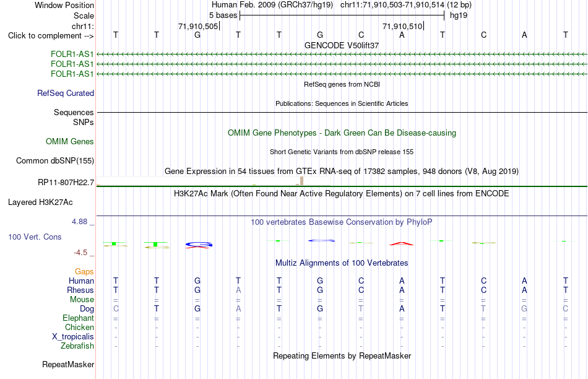Viewport: 588px width, 379px height.
Task: Click the chr11 position text in the header
Action: point(406,5)
